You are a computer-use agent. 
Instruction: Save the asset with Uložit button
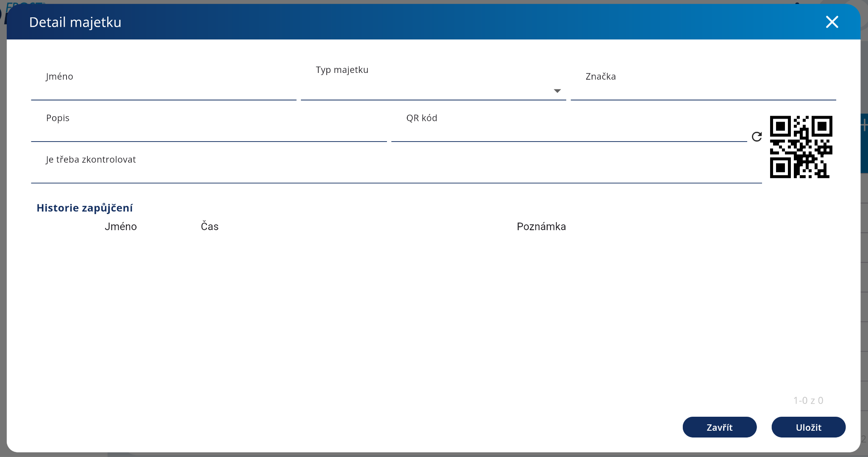pos(808,427)
